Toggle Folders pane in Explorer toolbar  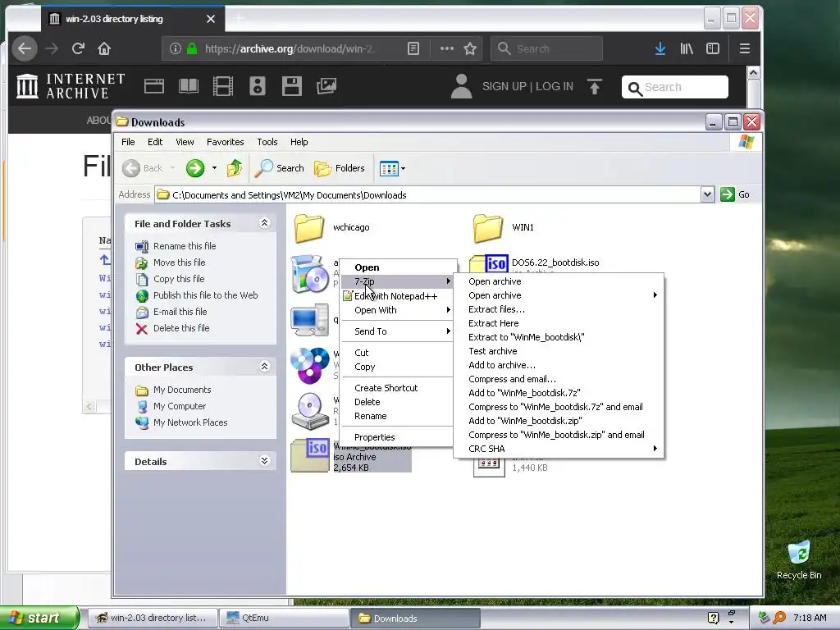[339, 168]
